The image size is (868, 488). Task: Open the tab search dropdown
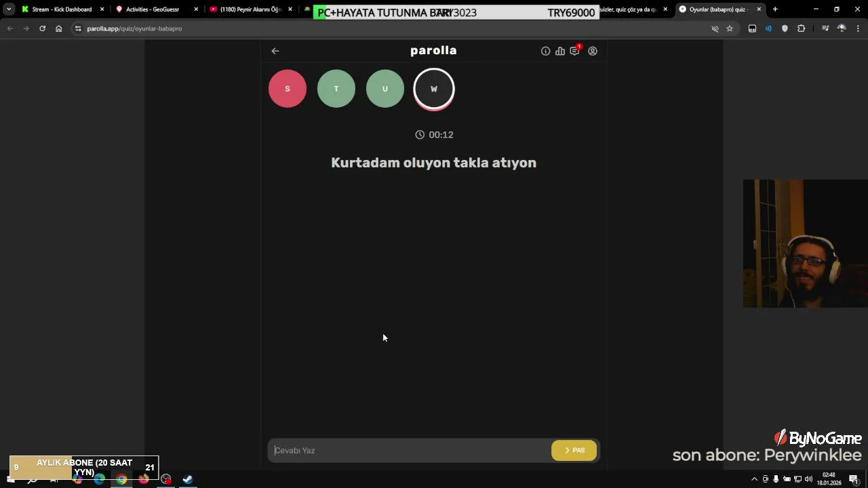tap(9, 9)
